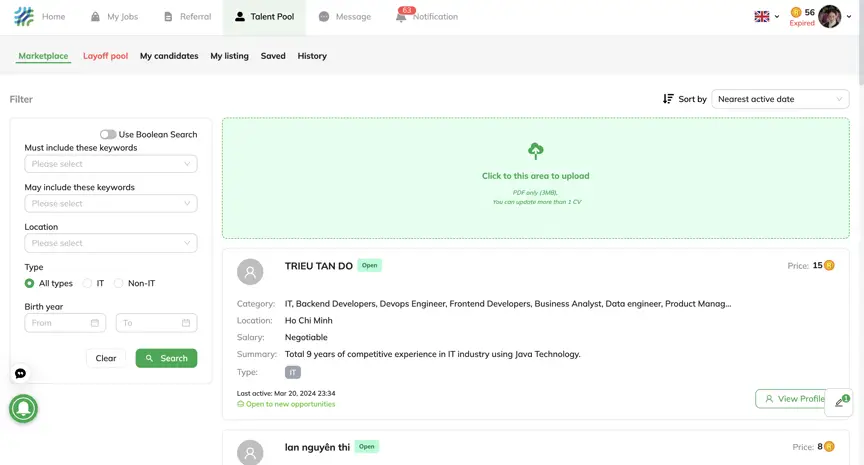864x465 pixels.
Task: Click the Birth year From field
Action: click(65, 323)
